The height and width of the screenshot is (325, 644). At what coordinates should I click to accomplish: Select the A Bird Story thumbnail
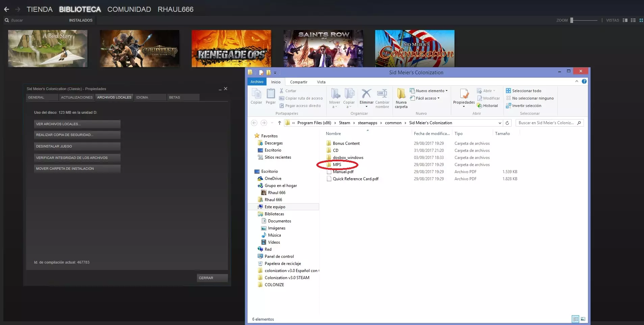point(48,49)
